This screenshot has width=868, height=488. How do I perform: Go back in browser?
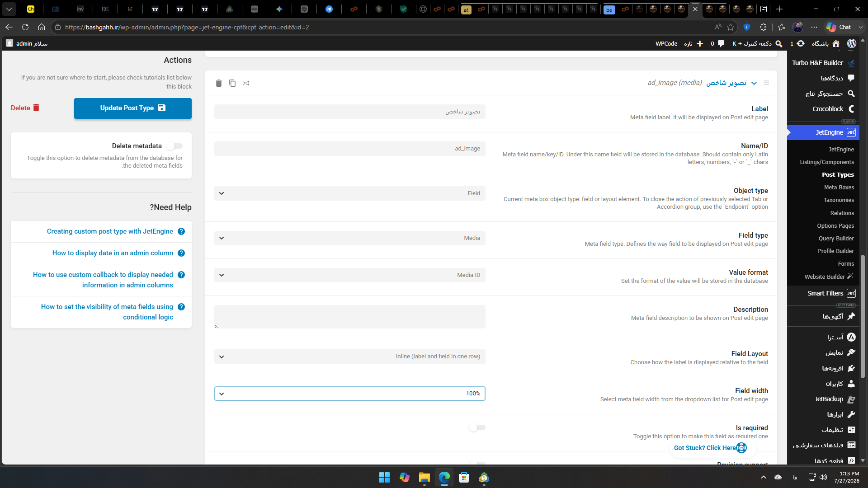[9, 27]
